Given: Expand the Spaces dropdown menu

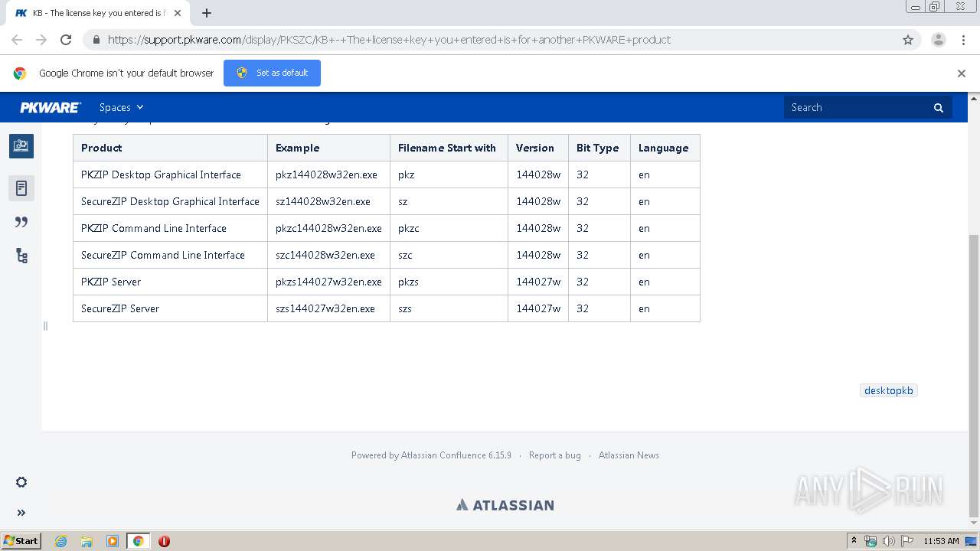Looking at the screenshot, I should click(x=121, y=108).
